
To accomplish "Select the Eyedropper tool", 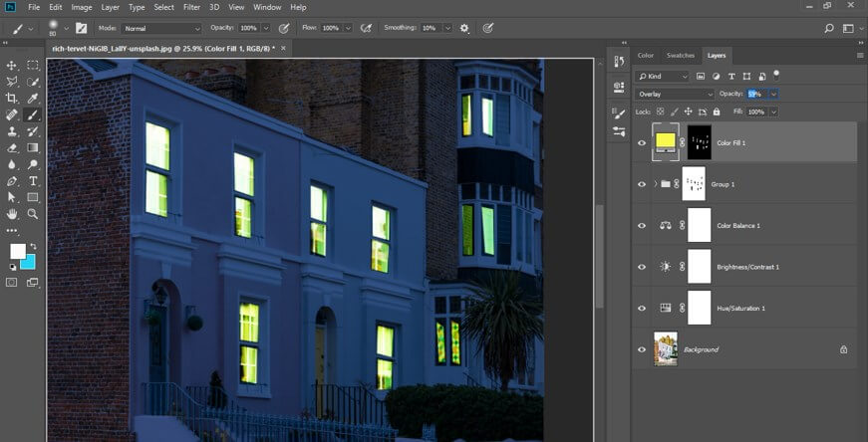I will tap(33, 99).
